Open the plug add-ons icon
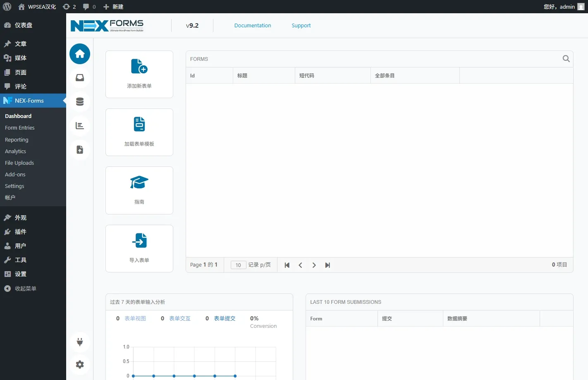The image size is (588, 380). 80,342
